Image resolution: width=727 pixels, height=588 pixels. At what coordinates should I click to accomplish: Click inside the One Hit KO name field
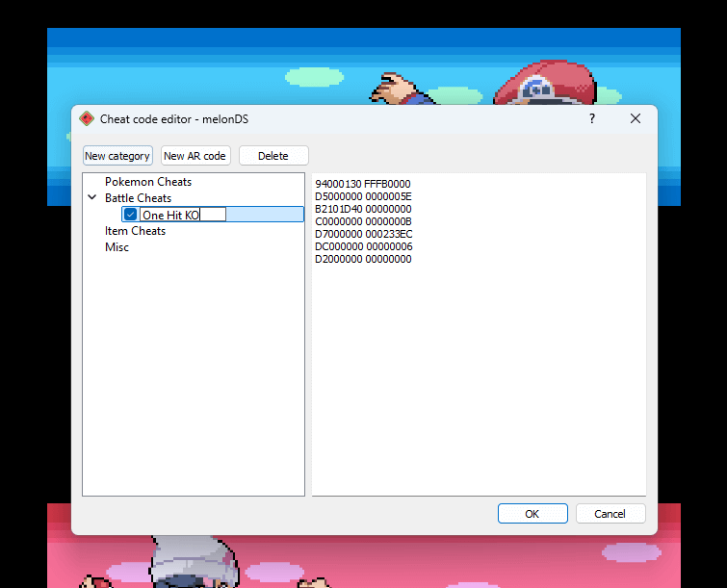click(x=183, y=215)
